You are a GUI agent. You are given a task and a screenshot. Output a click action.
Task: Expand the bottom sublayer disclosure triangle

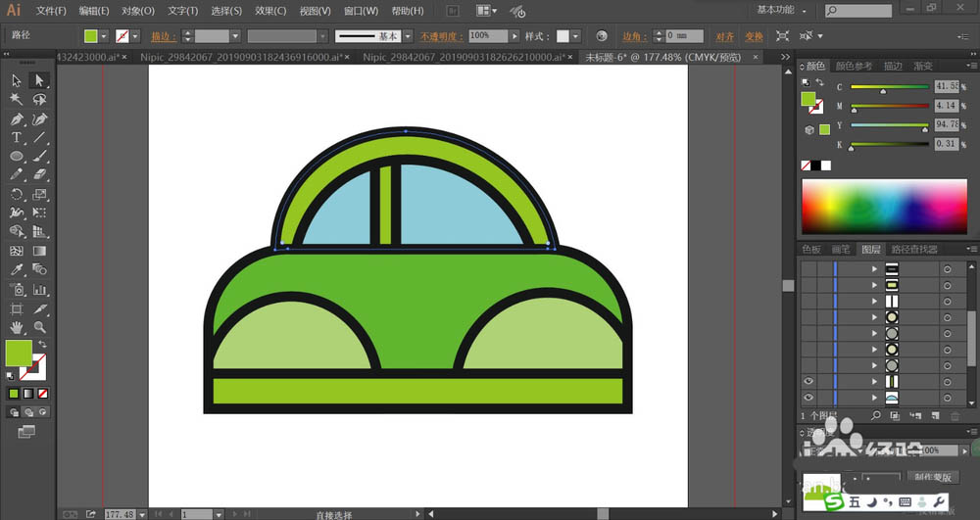875,398
